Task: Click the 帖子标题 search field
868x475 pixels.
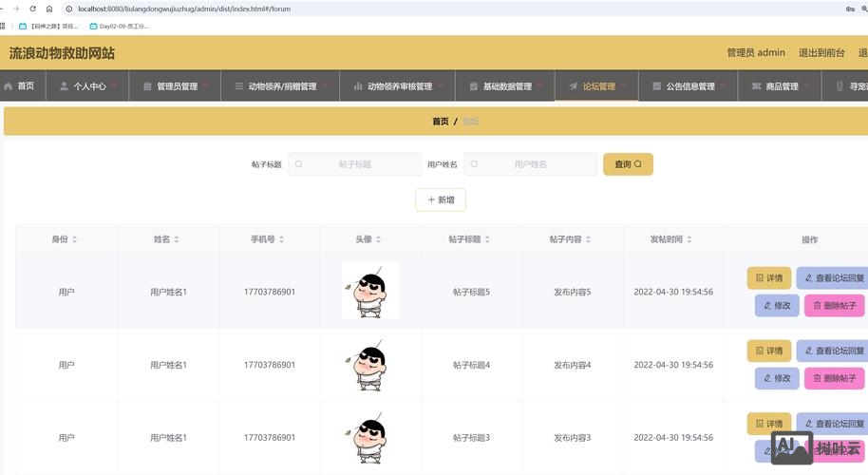Action: click(355, 163)
